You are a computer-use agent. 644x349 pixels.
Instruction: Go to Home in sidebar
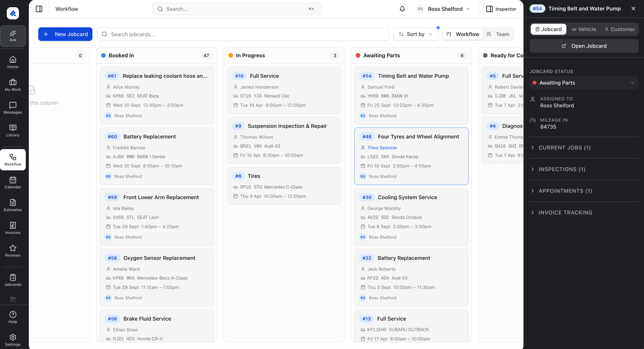13,62
